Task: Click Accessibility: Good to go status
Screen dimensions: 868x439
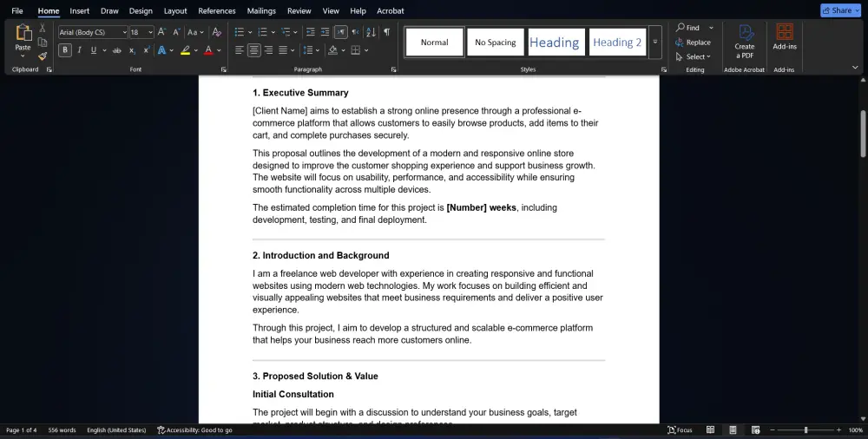Action: tap(194, 430)
